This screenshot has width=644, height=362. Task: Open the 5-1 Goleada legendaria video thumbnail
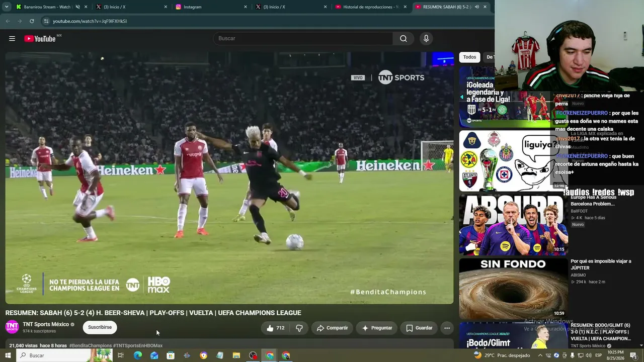506,97
